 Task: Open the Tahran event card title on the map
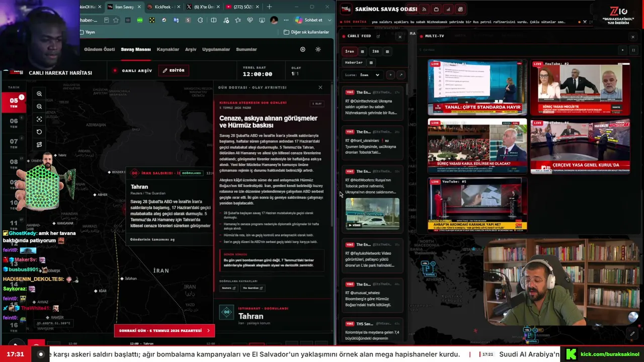[x=139, y=187]
